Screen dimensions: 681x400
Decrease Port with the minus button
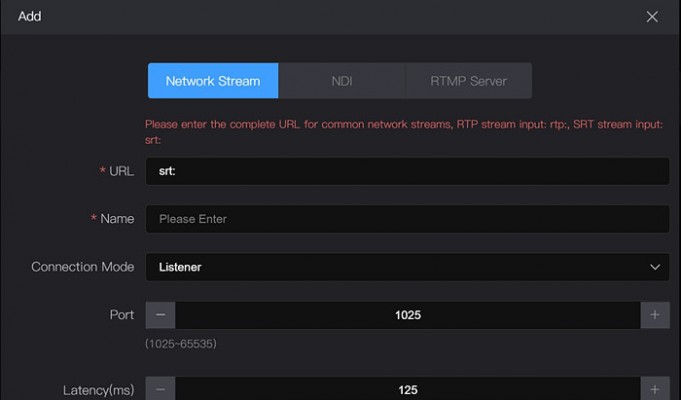coord(160,315)
